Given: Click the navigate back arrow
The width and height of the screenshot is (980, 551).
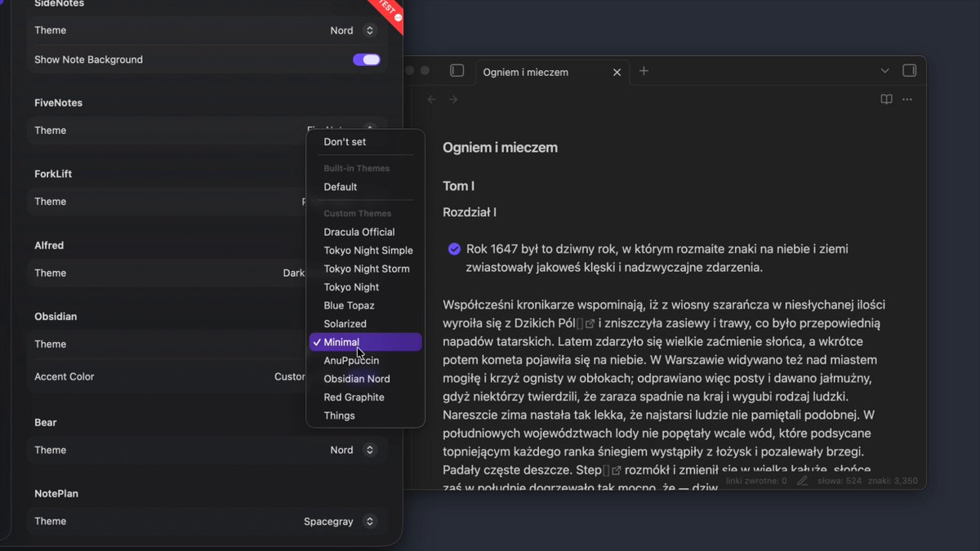Looking at the screenshot, I should point(432,100).
